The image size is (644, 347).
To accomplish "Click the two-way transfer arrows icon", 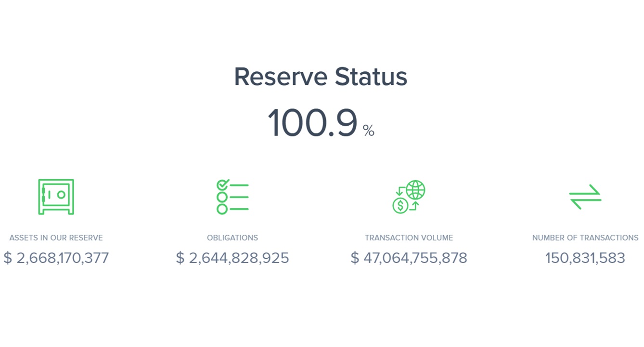I will click(585, 197).
